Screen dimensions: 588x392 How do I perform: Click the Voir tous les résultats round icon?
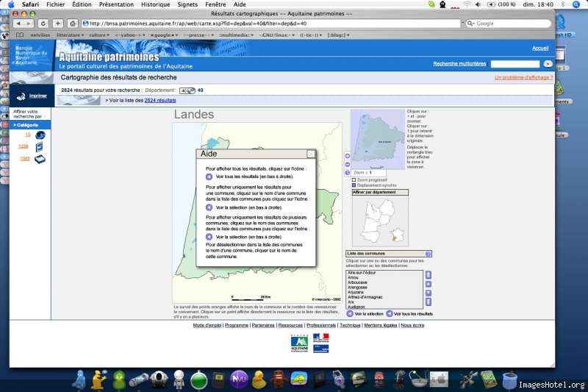pos(390,313)
